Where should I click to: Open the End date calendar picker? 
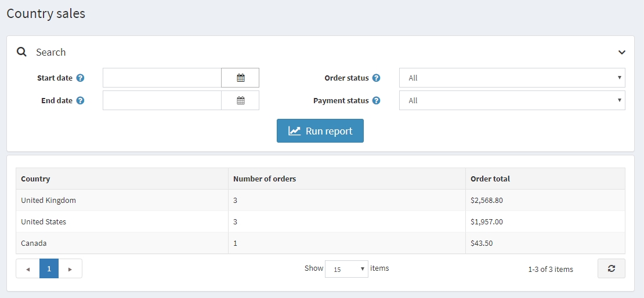click(x=240, y=100)
